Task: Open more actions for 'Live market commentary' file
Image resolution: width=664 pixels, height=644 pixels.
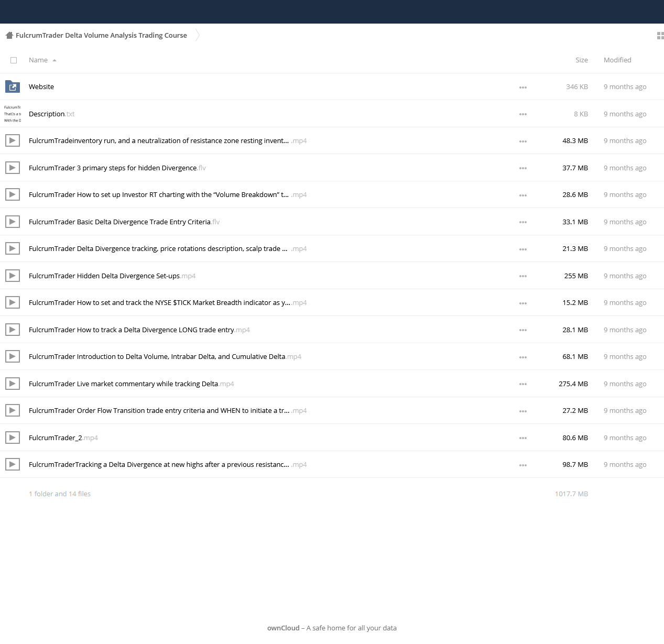Action: [523, 384]
